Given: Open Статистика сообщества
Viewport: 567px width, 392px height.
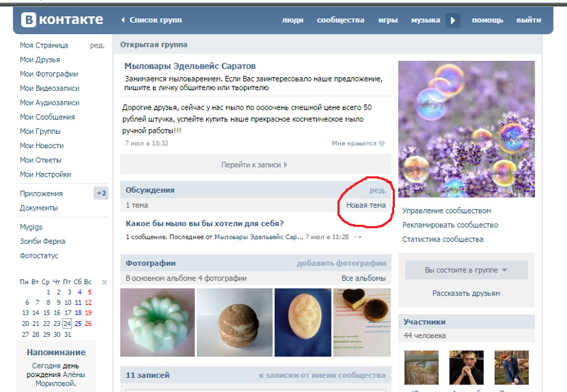Looking at the screenshot, I should click(442, 240).
